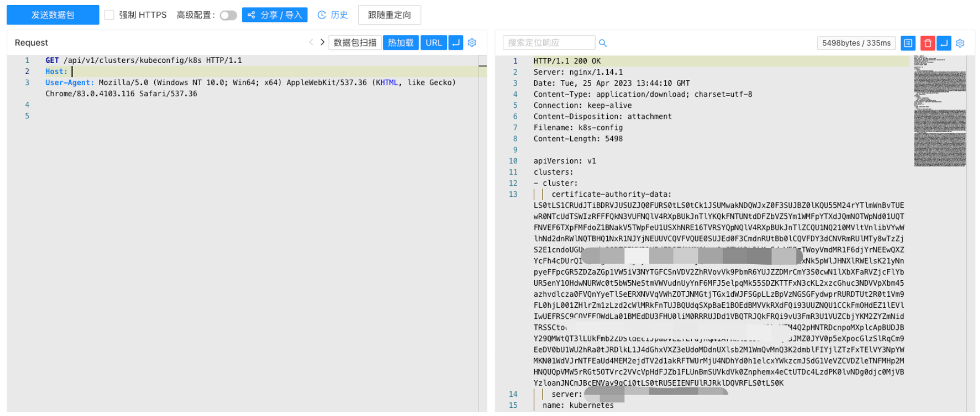Click the red trash delete icon
The width and height of the screenshot is (980, 416).
(927, 43)
